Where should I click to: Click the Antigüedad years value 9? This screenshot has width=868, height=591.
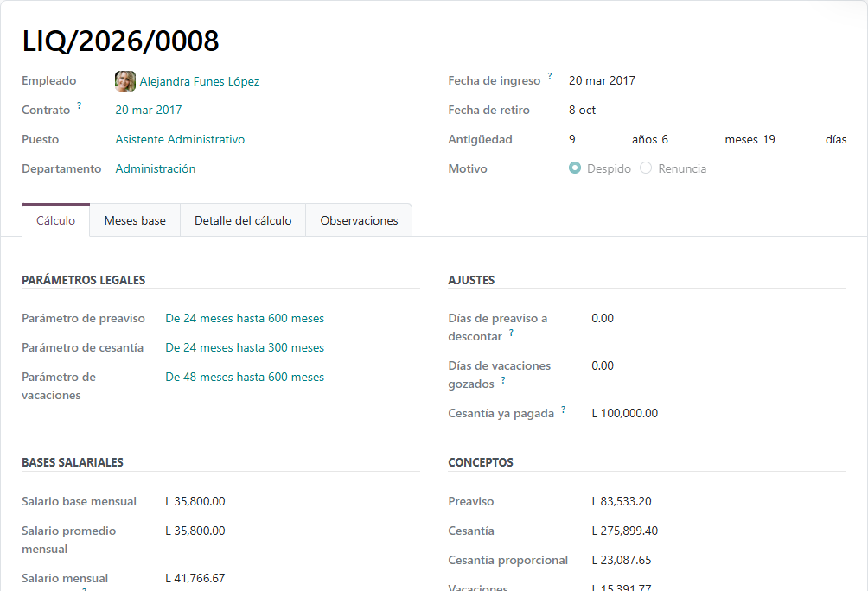point(571,139)
